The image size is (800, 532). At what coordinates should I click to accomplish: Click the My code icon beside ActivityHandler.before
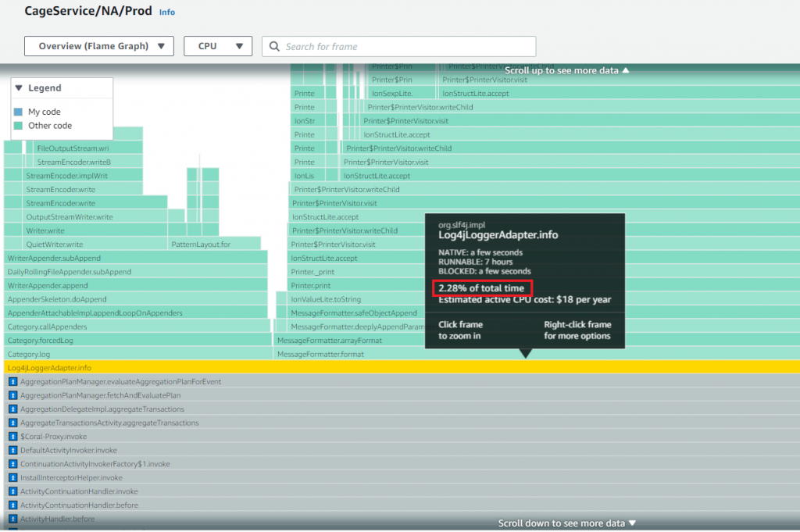[x=12, y=517]
